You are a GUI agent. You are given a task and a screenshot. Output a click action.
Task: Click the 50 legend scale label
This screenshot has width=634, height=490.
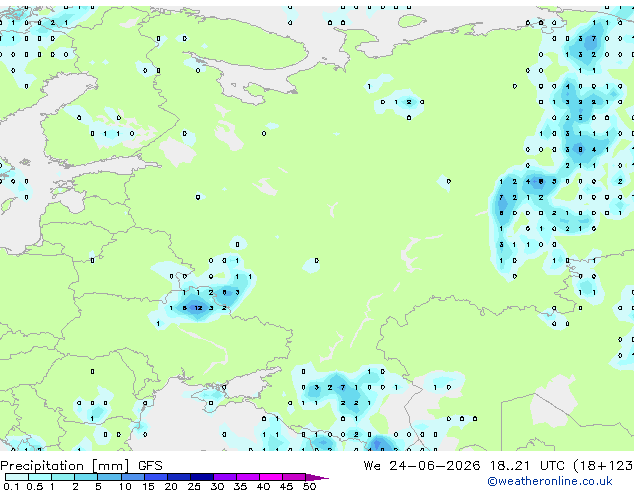point(309,486)
